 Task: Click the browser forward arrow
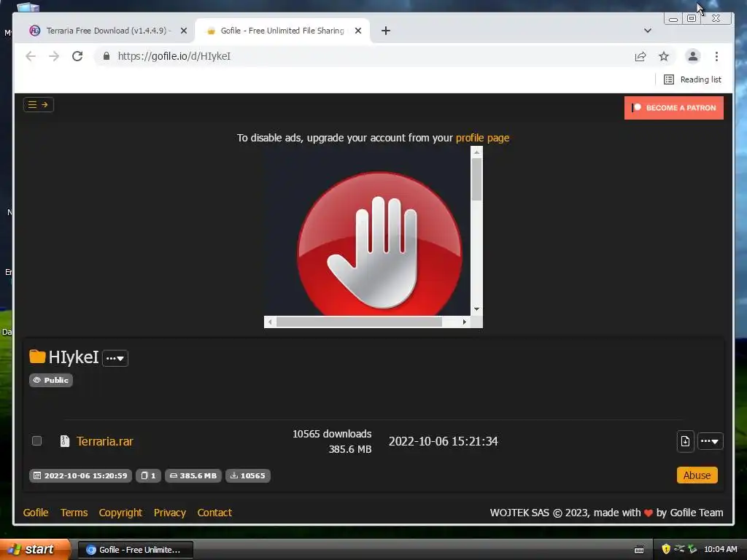[54, 56]
